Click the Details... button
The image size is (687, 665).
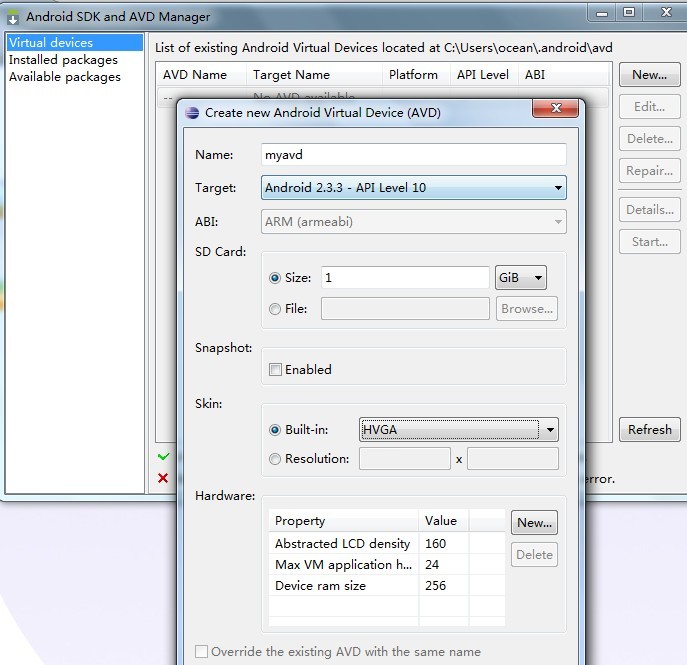click(649, 210)
